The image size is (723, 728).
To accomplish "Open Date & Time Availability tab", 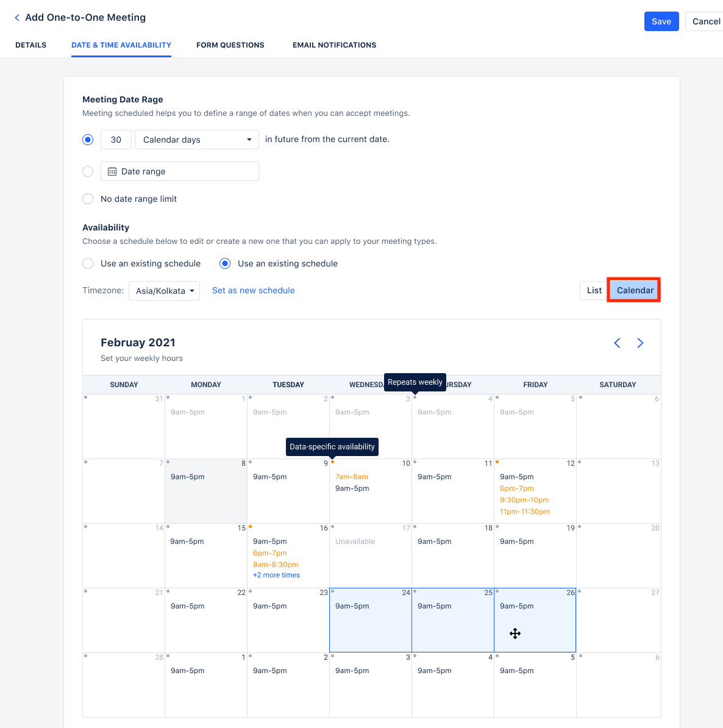I will point(121,45).
